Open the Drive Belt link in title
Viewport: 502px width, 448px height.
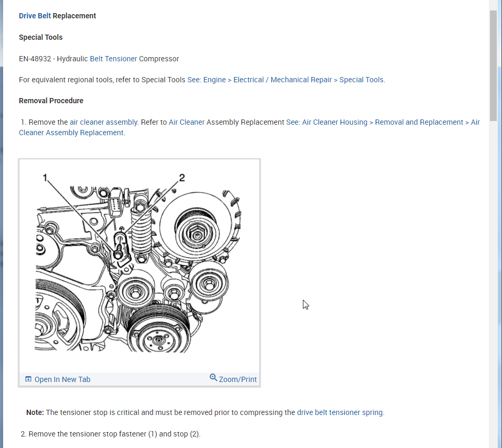(x=35, y=16)
